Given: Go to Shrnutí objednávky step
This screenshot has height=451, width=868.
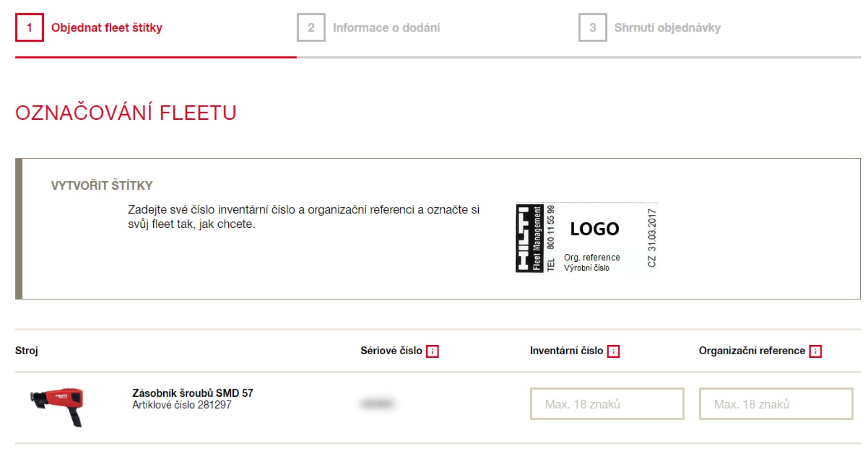Looking at the screenshot, I should (x=667, y=28).
